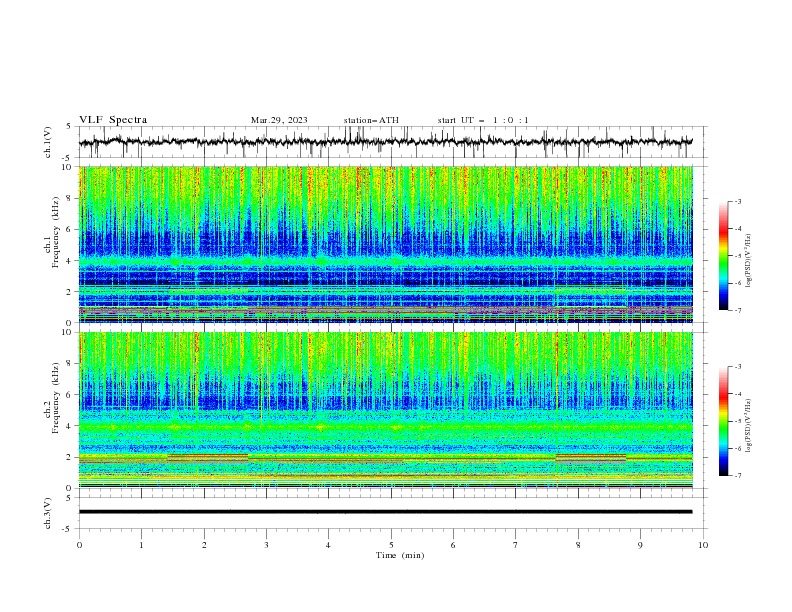
Task: Click the '10' tick on the time axis
Action: (703, 545)
